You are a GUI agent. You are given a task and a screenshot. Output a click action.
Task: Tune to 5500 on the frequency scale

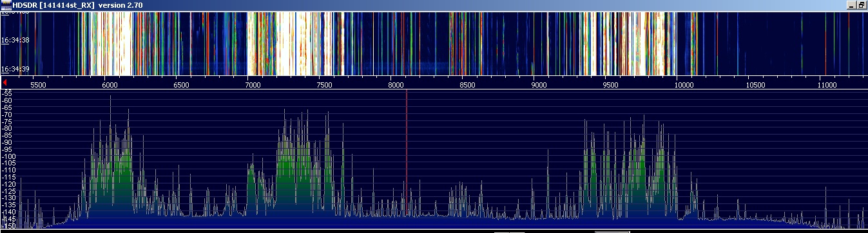click(39, 84)
